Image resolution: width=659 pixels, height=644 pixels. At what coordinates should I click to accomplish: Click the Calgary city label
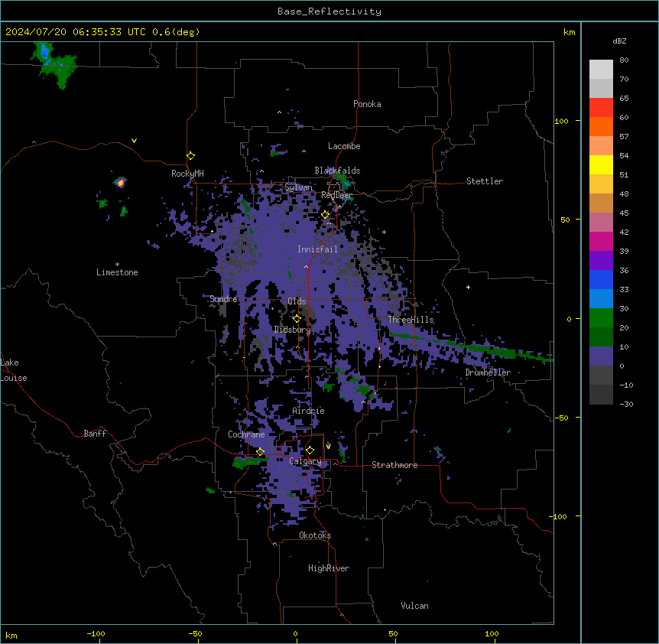tap(305, 461)
